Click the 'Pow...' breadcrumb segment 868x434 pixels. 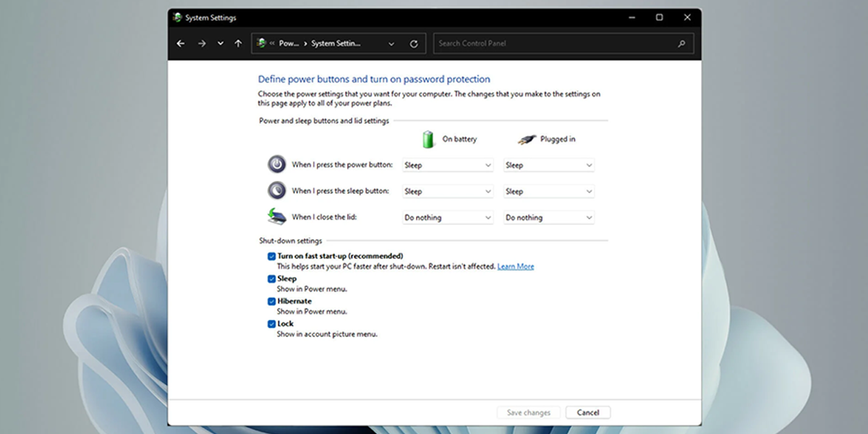coord(289,43)
